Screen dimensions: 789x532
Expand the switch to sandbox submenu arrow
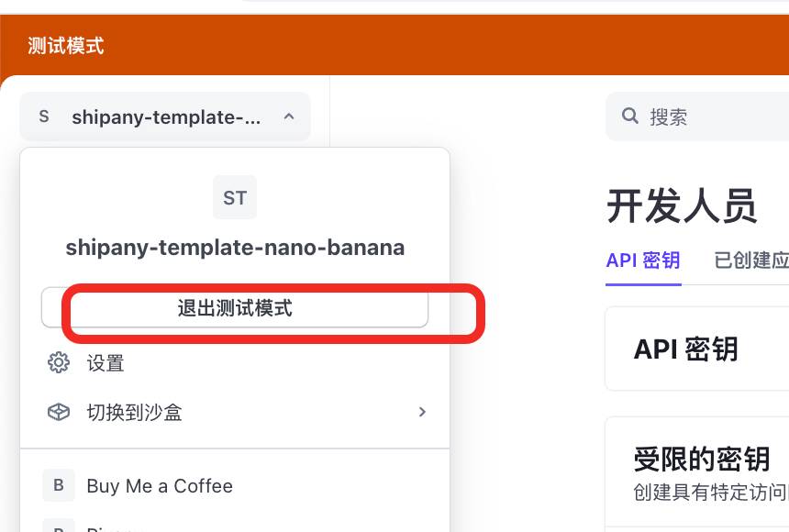click(422, 413)
